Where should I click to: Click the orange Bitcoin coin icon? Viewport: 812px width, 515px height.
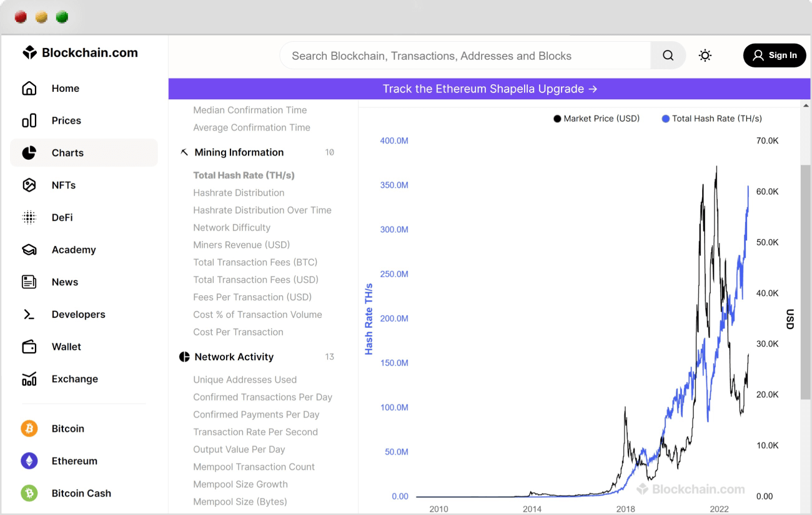pos(29,429)
